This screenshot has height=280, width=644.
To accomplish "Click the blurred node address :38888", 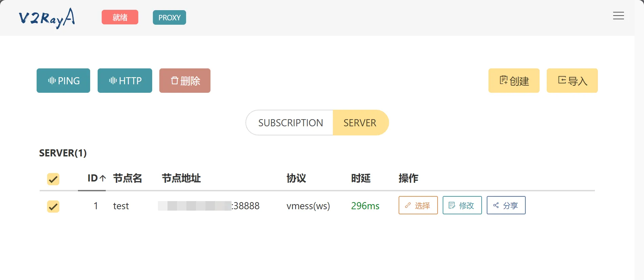I will pyautogui.click(x=208, y=206).
